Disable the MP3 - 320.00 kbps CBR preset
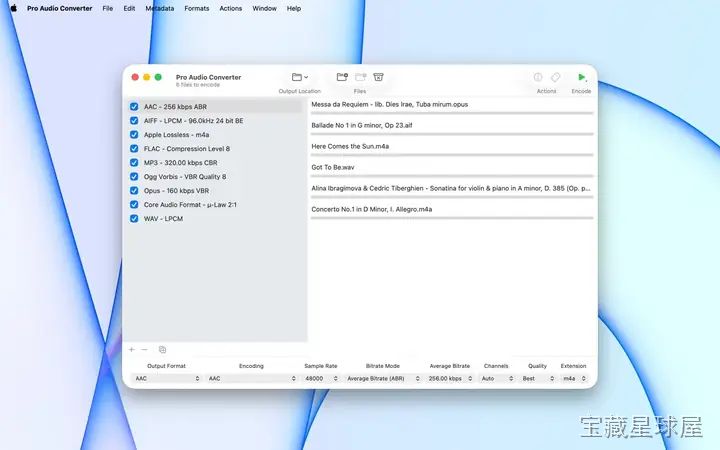 [134, 163]
